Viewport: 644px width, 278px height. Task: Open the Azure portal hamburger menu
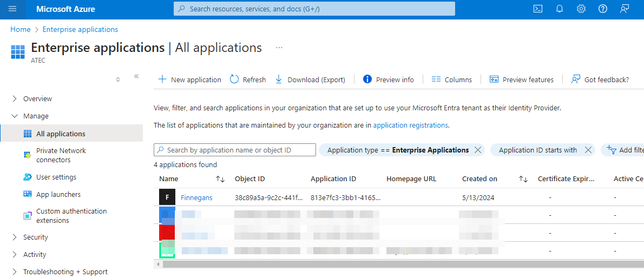point(13,9)
